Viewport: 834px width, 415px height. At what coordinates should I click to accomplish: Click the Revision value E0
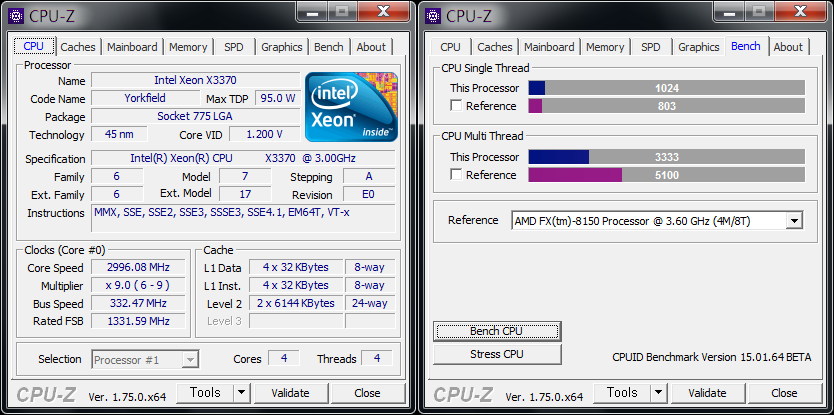point(369,194)
